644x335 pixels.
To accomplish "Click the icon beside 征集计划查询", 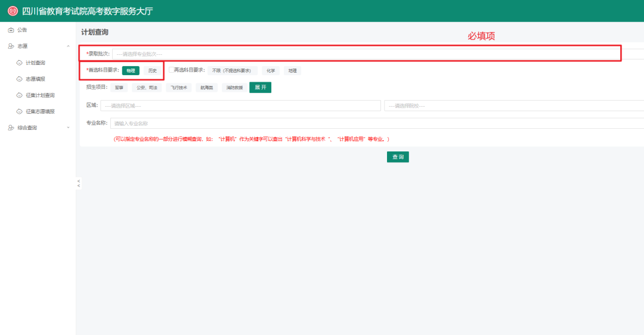I will click(x=19, y=95).
